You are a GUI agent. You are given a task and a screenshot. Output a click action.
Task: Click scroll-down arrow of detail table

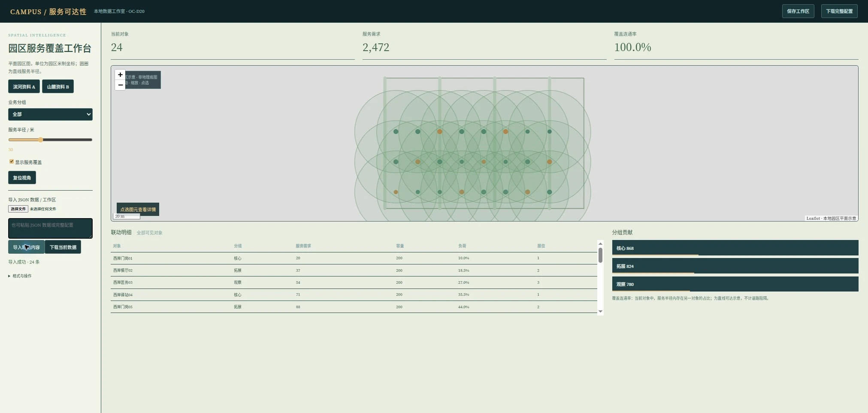(x=600, y=312)
